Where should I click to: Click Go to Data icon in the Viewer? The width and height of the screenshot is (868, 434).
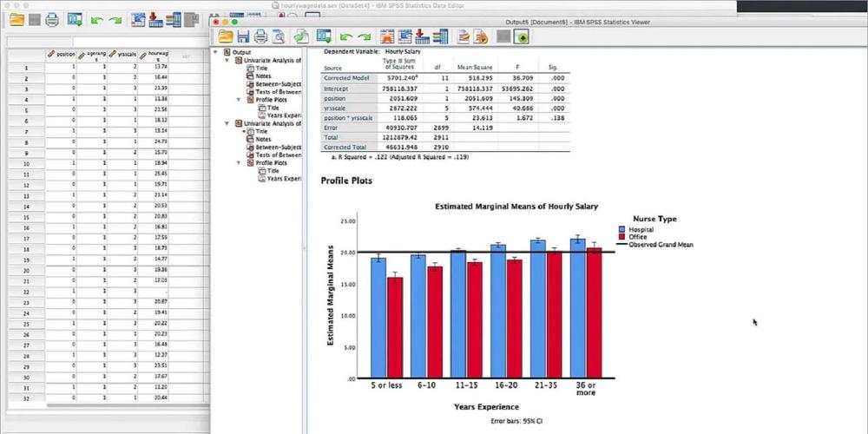[386, 37]
